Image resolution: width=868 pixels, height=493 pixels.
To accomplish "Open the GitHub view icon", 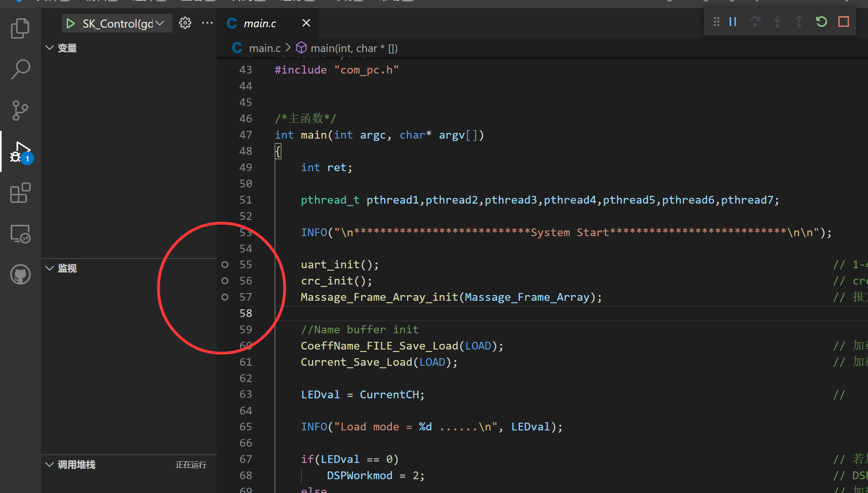I will click(20, 275).
